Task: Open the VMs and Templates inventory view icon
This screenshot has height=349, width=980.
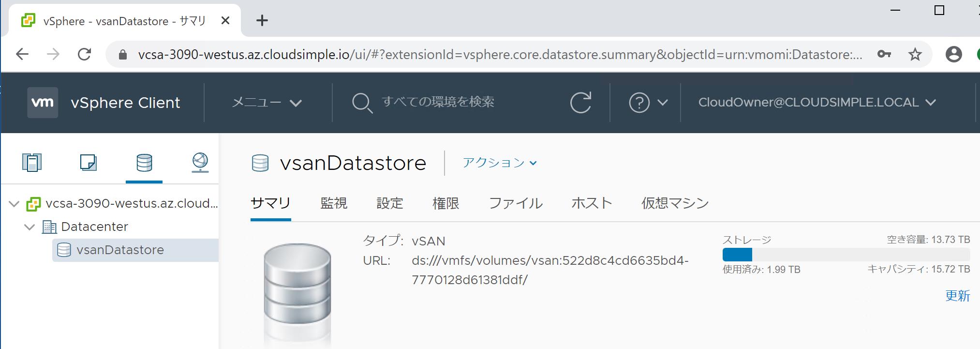Action: (88, 162)
